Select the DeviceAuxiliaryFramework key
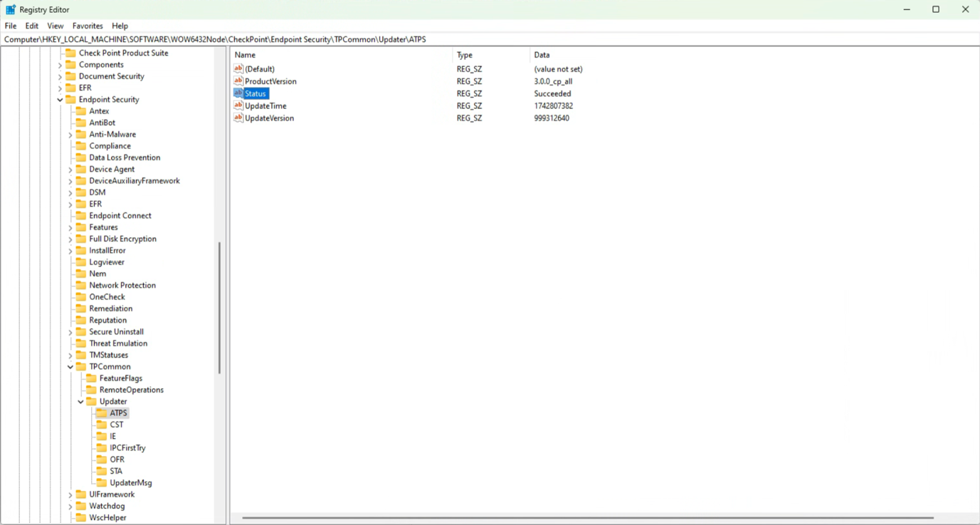980x525 pixels. coord(135,181)
